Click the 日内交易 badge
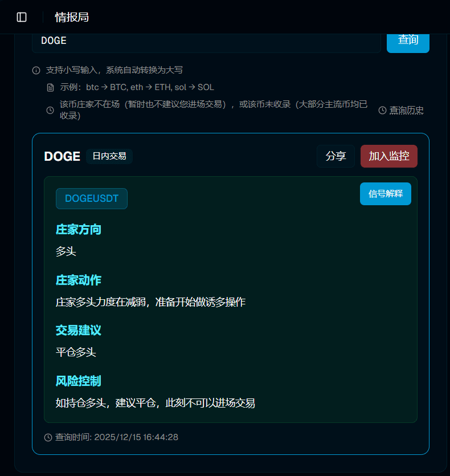The height and width of the screenshot is (476, 450). click(109, 156)
